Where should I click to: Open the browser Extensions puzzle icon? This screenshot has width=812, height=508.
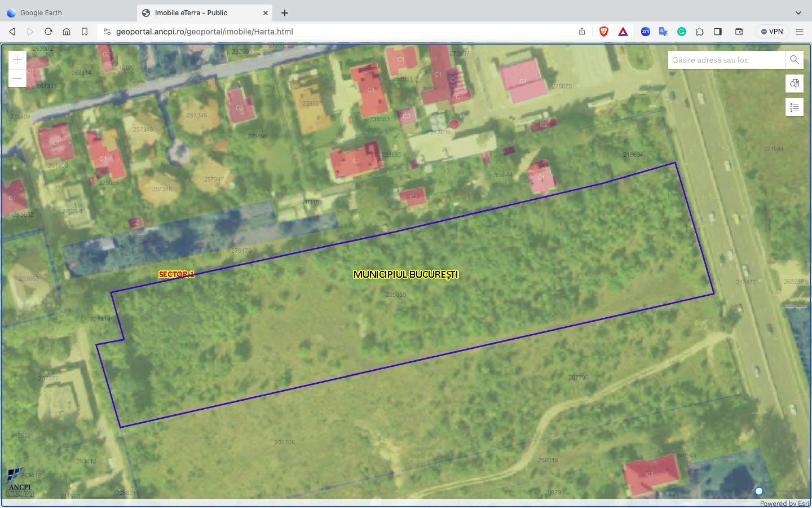click(x=699, y=32)
